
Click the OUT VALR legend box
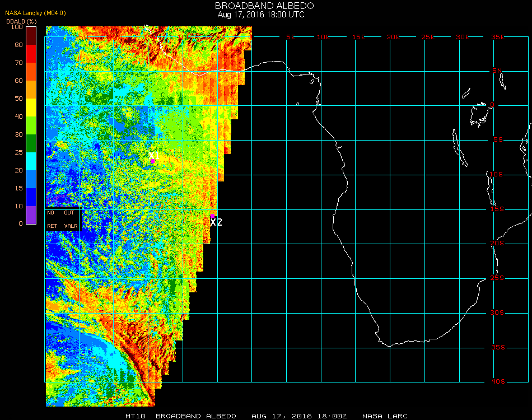(70, 220)
